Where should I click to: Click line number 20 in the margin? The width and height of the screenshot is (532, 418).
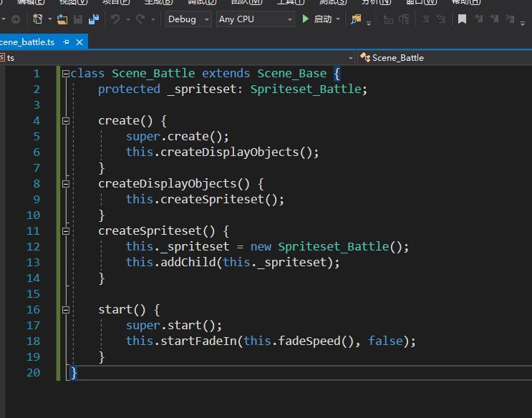33,372
